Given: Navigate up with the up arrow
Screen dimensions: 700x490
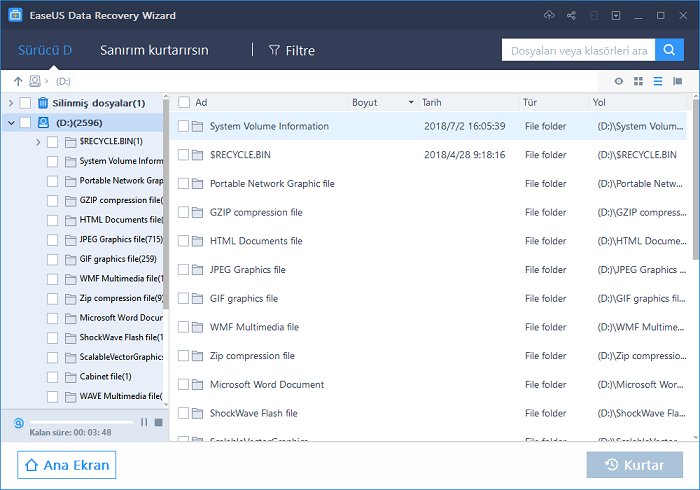Looking at the screenshot, I should [18, 81].
